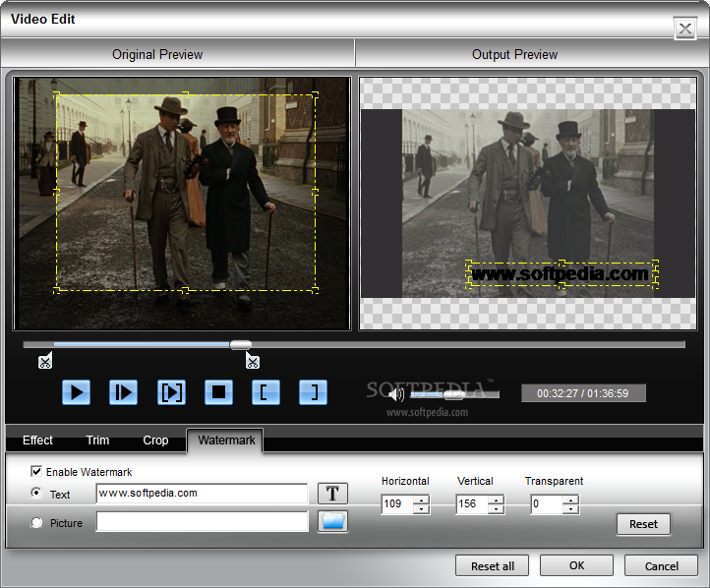The image size is (710, 588).
Task: Click the watermark box right-middle handle
Action: point(655,274)
